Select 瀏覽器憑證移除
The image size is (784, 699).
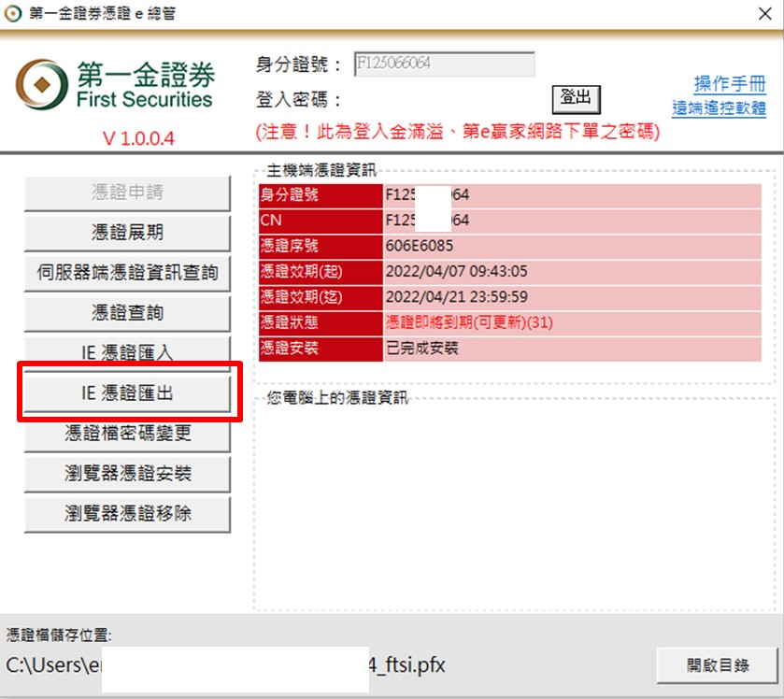pos(127,514)
